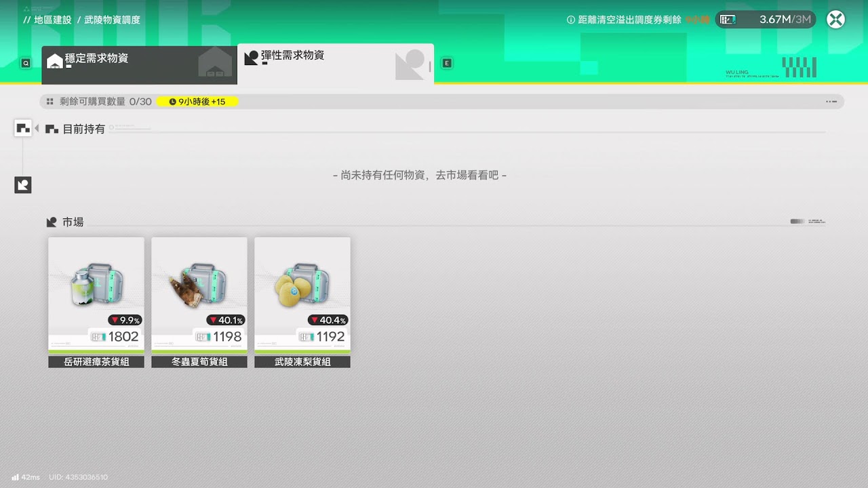Screen dimensions: 868x488
Task: Open the 岳研避瘴茶貨組 market card
Action: [96, 302]
